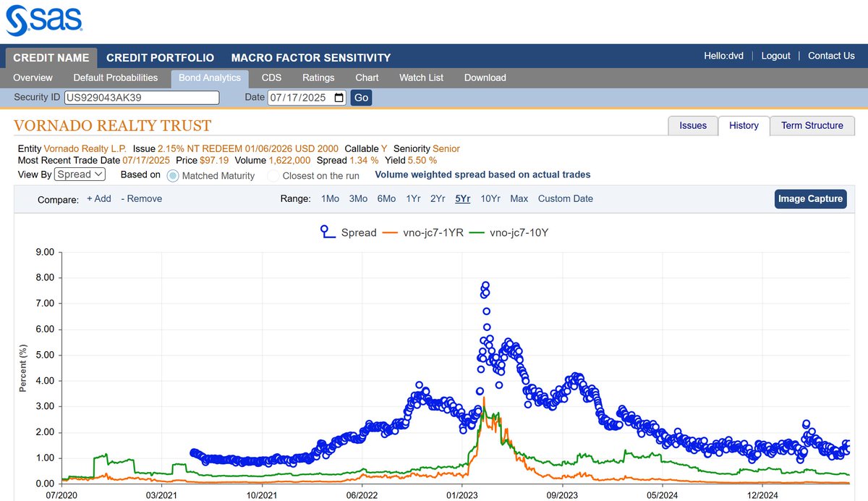This screenshot has width=868, height=501.
Task: Set range to Max
Action: pos(519,198)
